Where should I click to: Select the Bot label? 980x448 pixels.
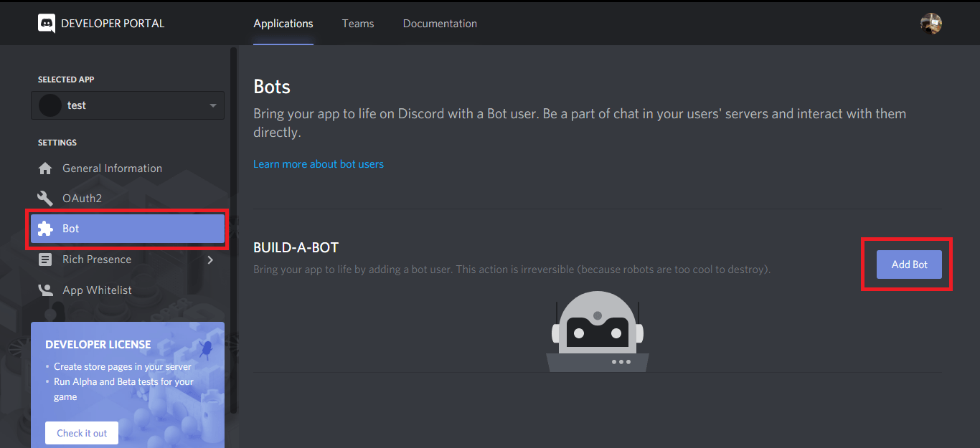tap(71, 229)
